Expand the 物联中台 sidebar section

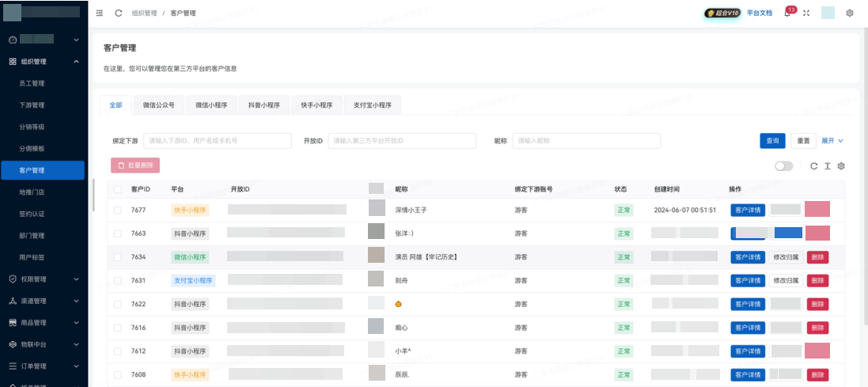point(77,344)
